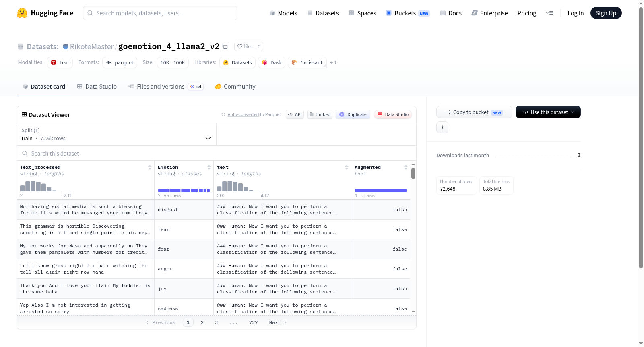The height and width of the screenshot is (347, 644).
Task: Switch to the Files and versions tab
Action: tap(166, 86)
